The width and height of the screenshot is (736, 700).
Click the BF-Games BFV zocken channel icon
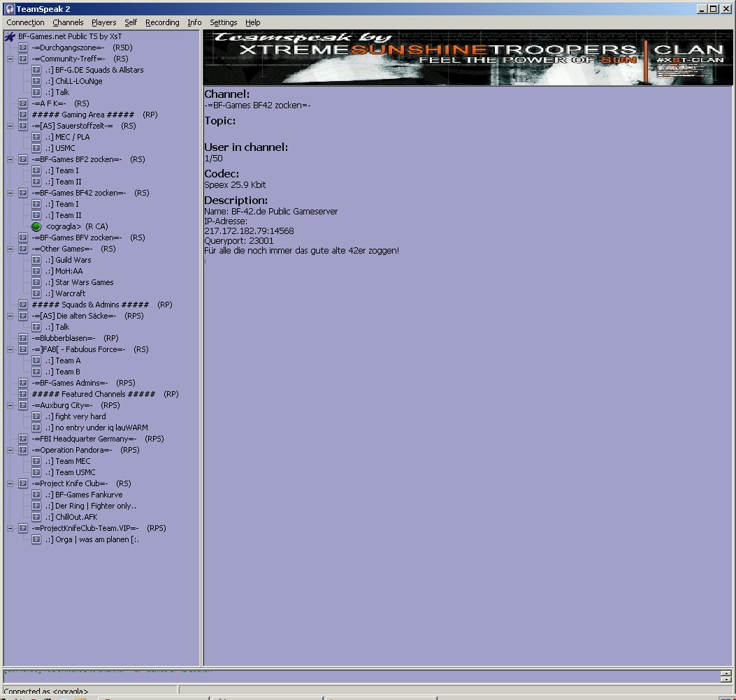(x=23, y=238)
